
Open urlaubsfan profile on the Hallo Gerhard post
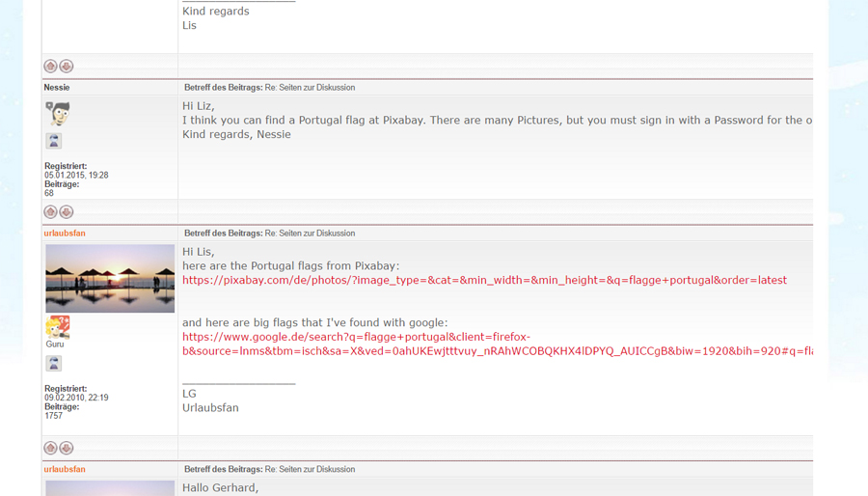tap(65, 469)
